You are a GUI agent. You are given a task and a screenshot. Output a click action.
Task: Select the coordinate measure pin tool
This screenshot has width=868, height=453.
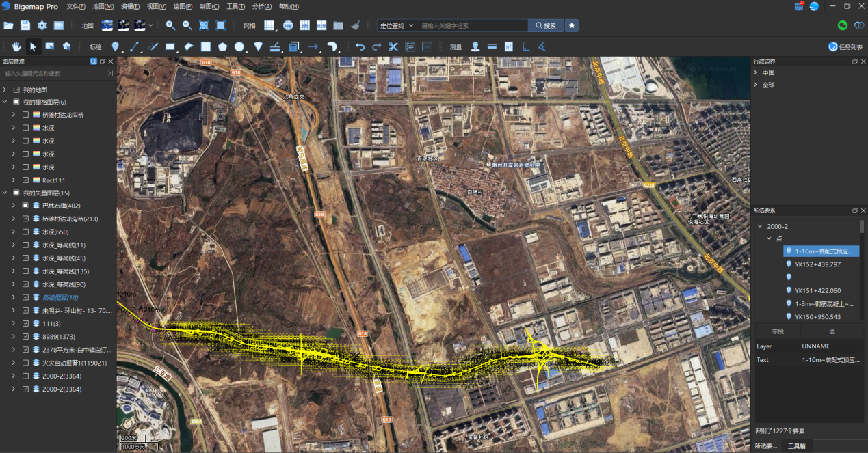coord(475,46)
